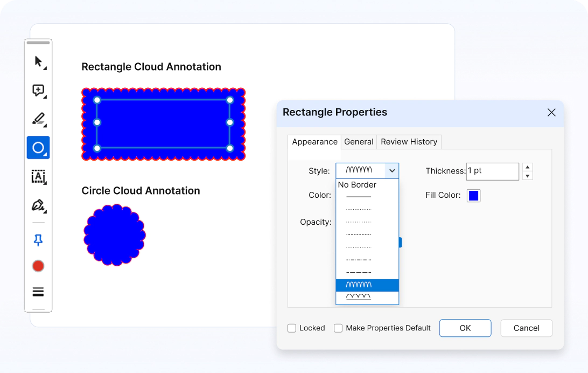Select the wide cloud border style
Viewport: 588px width, 373px height.
(367, 297)
